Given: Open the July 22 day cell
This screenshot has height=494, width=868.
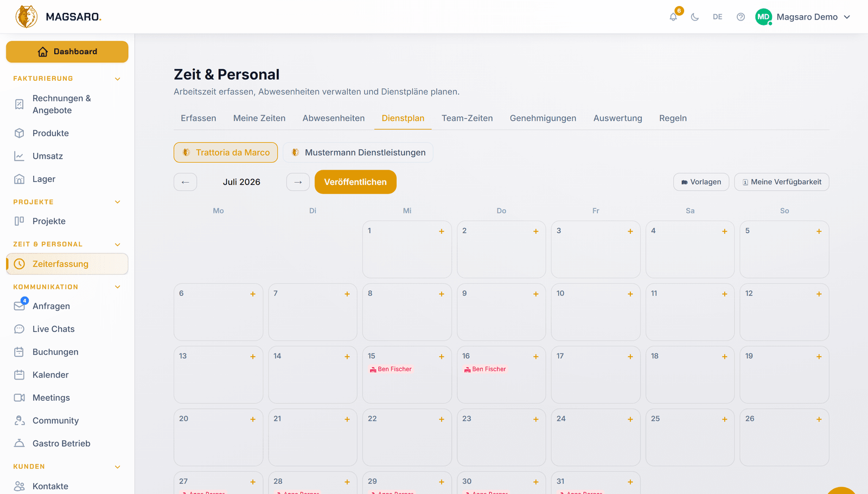Looking at the screenshot, I should point(407,437).
